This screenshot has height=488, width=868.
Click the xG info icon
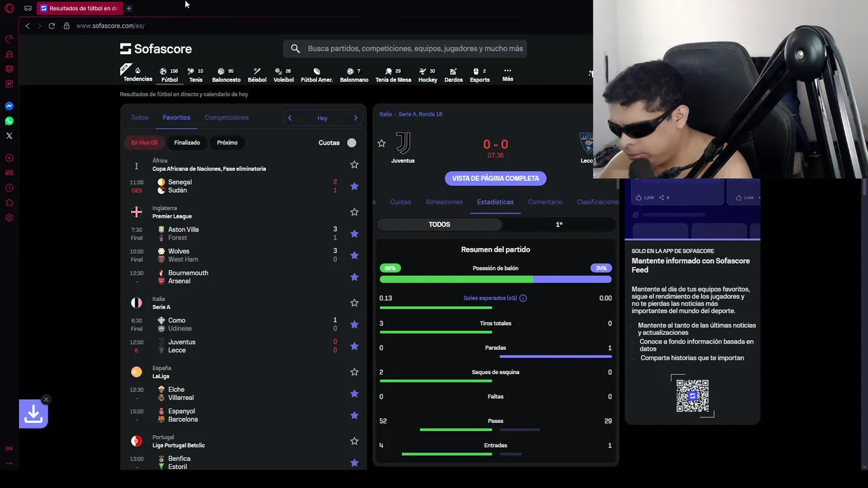coord(523,298)
